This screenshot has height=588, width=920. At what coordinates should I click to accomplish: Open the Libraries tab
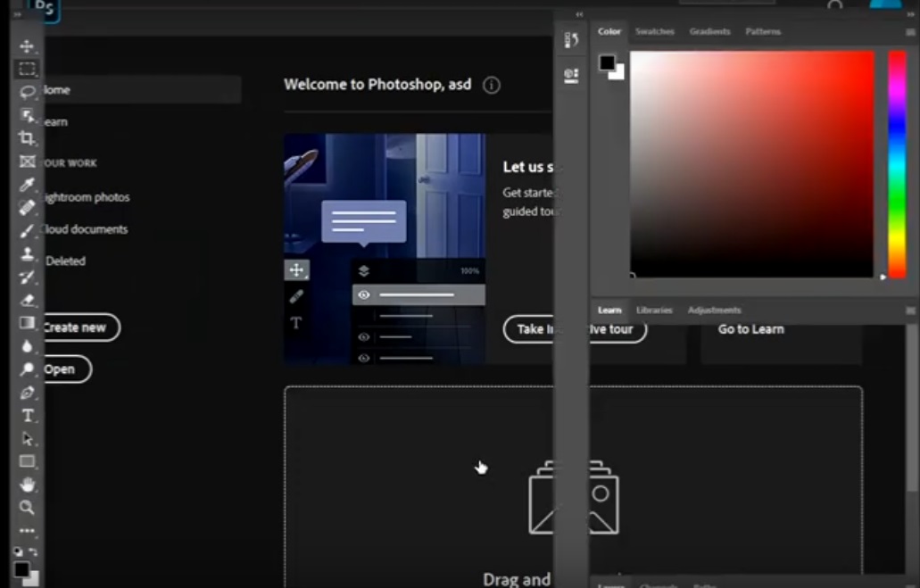click(x=654, y=310)
